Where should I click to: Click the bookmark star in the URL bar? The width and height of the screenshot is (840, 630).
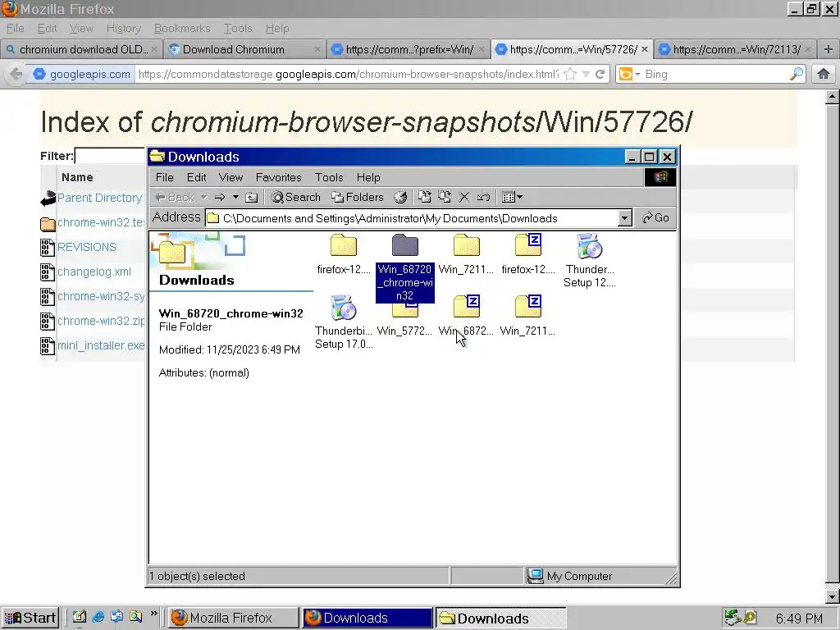click(570, 74)
